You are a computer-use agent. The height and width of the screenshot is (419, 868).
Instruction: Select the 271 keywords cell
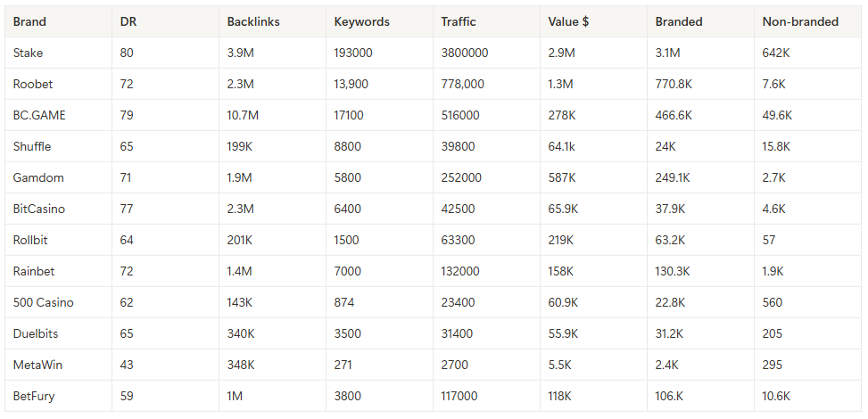coord(379,365)
